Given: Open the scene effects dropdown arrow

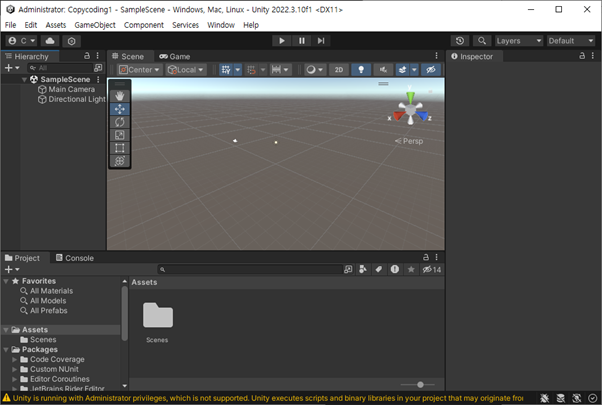Looking at the screenshot, I should point(414,70).
